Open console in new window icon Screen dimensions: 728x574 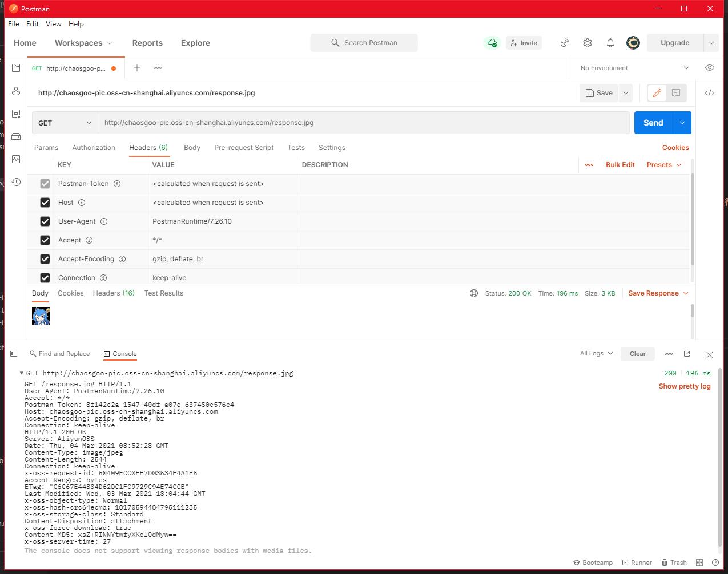click(x=687, y=354)
